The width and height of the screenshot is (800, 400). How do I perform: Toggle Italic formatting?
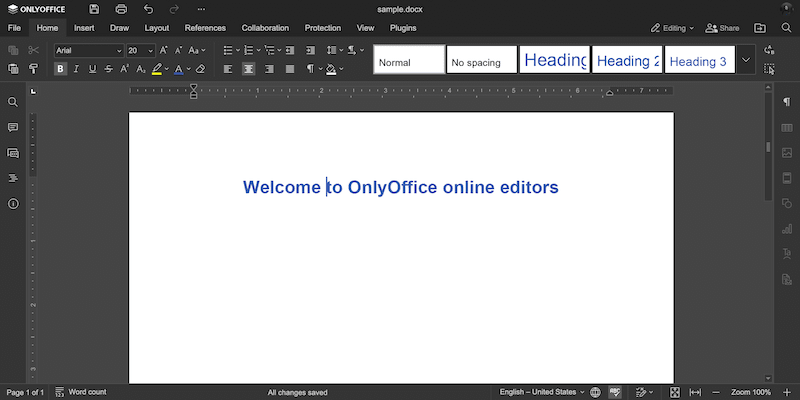click(x=77, y=68)
